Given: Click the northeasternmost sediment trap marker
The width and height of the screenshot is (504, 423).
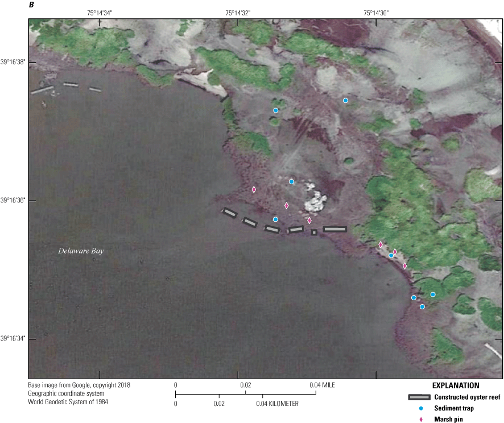Looking at the screenshot, I should point(345,101).
